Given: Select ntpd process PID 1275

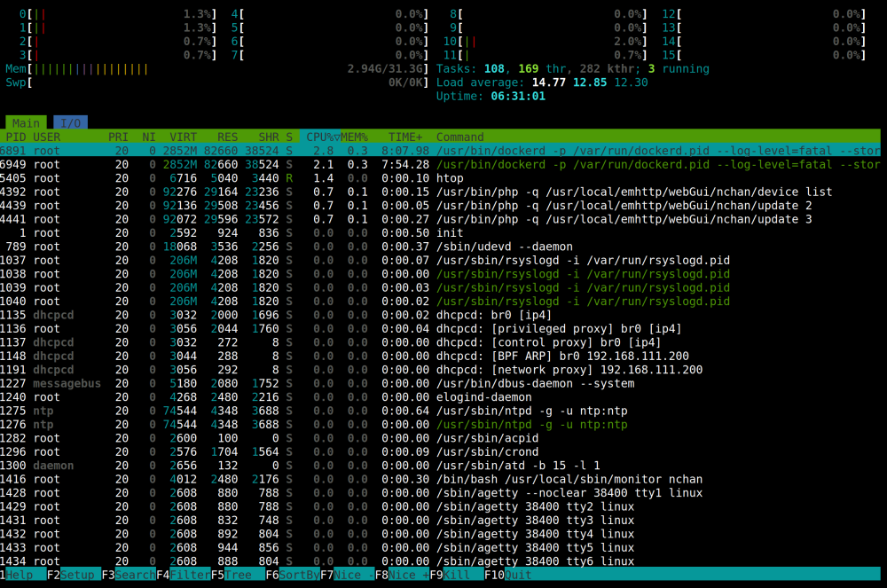Looking at the screenshot, I should 440,411.
